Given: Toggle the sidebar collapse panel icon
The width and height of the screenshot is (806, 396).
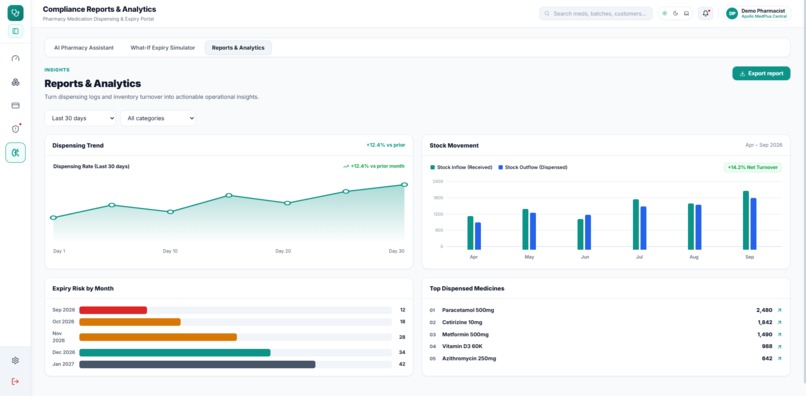Looking at the screenshot, I should 15,31.
